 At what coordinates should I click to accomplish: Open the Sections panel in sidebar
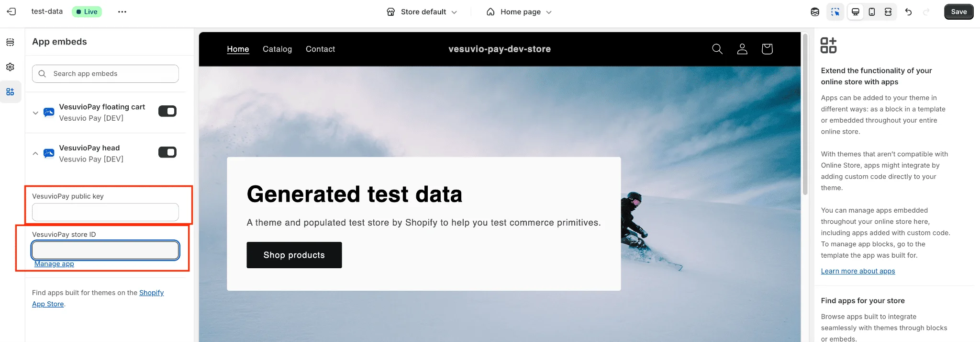tap(10, 42)
